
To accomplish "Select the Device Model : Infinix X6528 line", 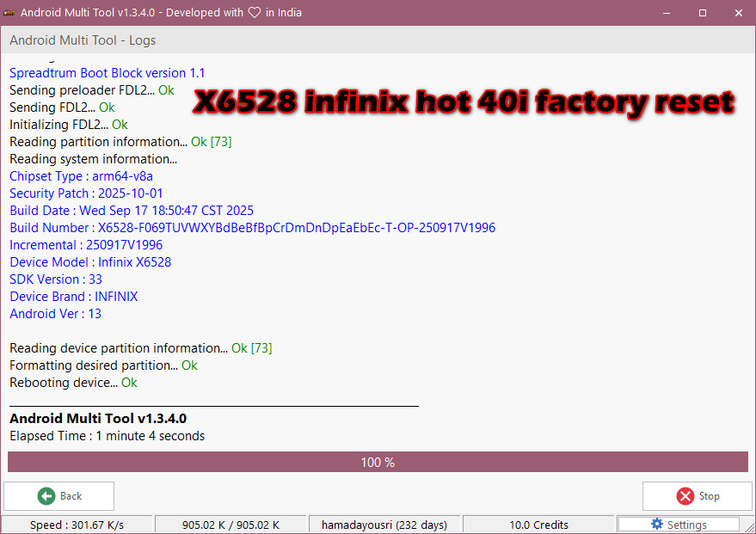I will point(90,262).
